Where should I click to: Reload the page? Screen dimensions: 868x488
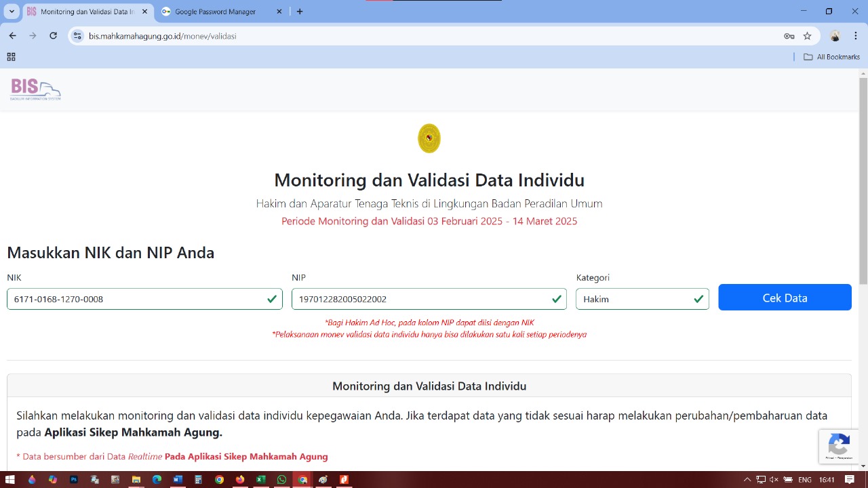53,36
